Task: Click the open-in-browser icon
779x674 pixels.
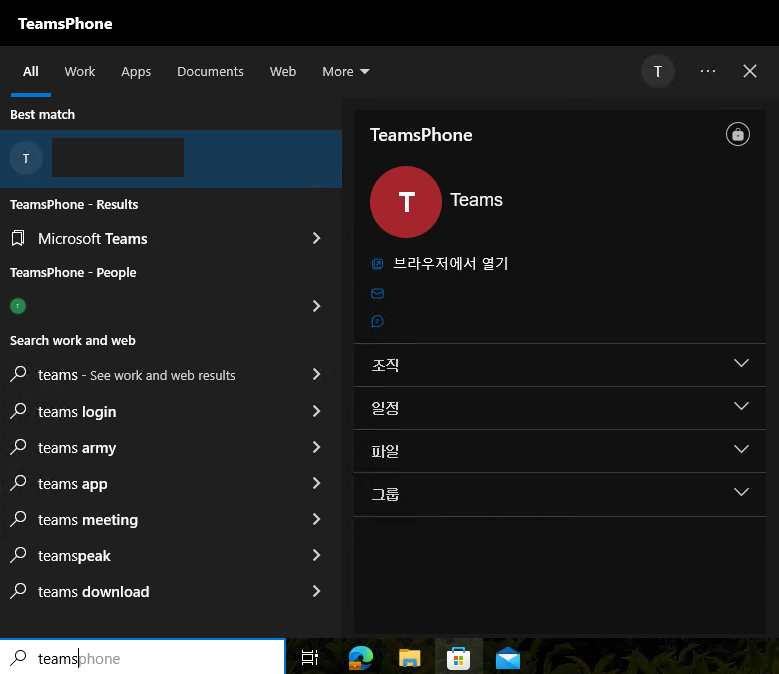Action: point(378,264)
